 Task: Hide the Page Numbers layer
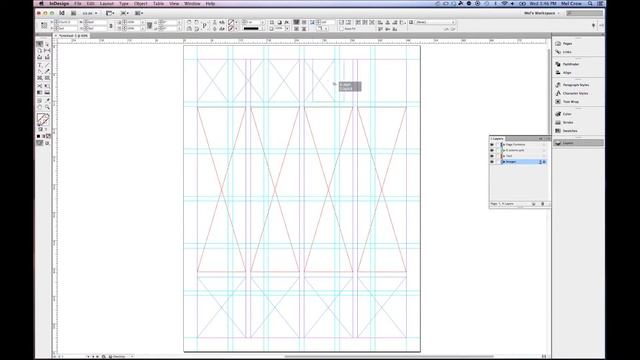click(492, 144)
